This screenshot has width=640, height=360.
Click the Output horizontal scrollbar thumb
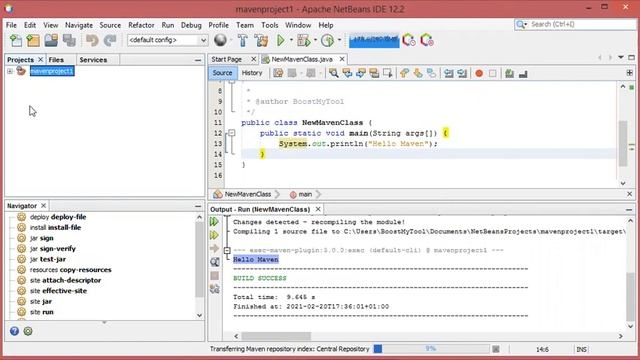click(276, 336)
